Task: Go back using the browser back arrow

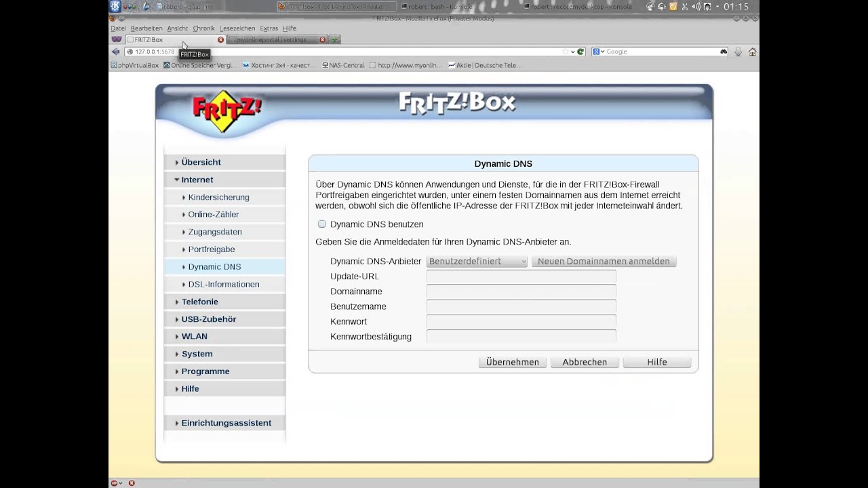Action: [x=115, y=52]
